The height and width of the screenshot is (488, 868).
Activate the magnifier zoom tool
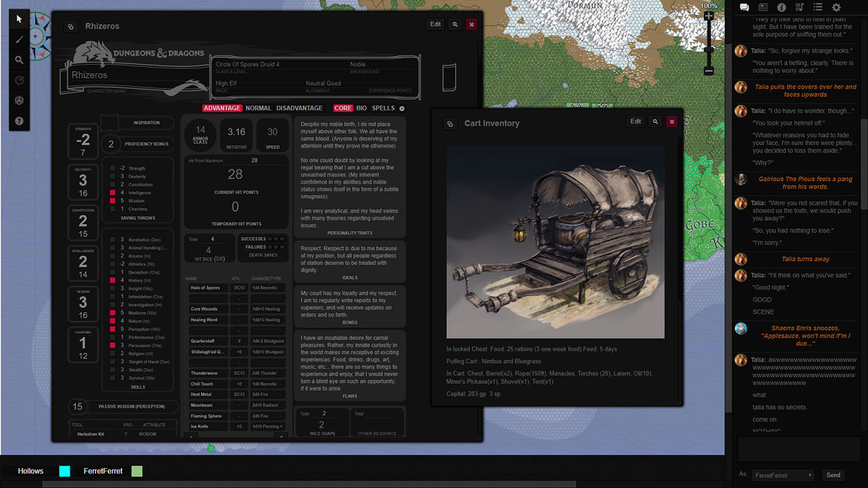(19, 59)
